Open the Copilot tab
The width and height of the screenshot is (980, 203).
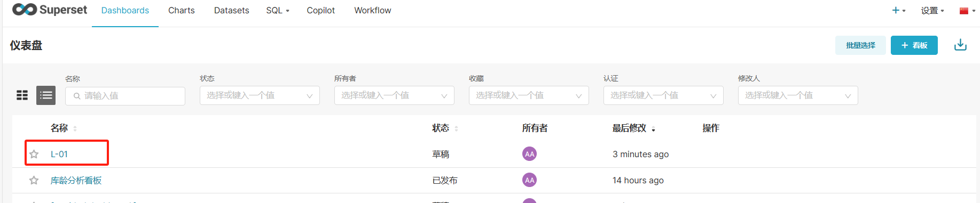coord(320,10)
